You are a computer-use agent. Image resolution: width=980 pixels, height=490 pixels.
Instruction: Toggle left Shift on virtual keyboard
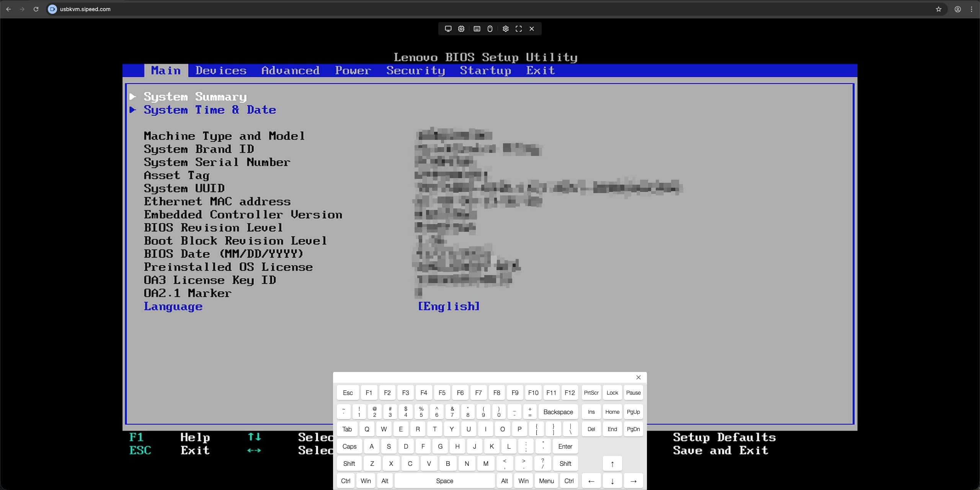(349, 464)
